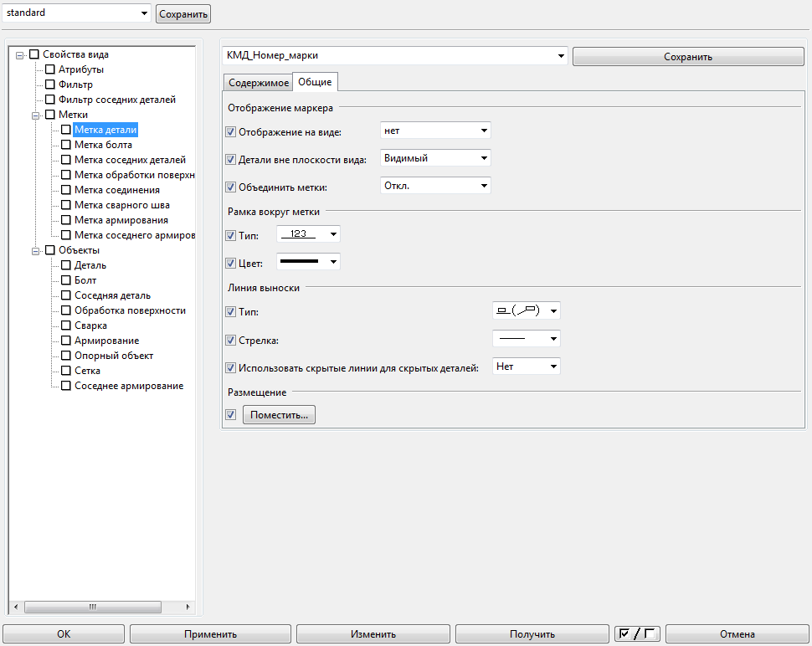The height and width of the screenshot is (646, 812).
Task: Open the frame color line dropdown
Action: [x=308, y=262]
